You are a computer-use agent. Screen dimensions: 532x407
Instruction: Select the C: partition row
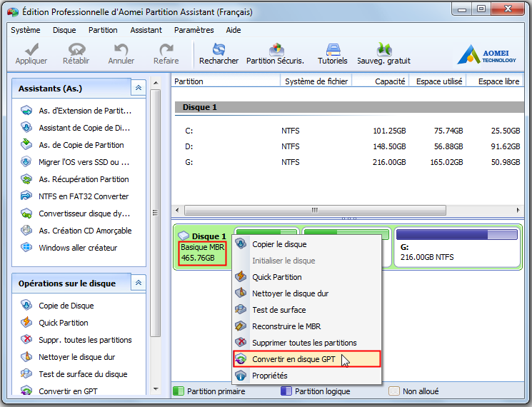click(x=349, y=131)
